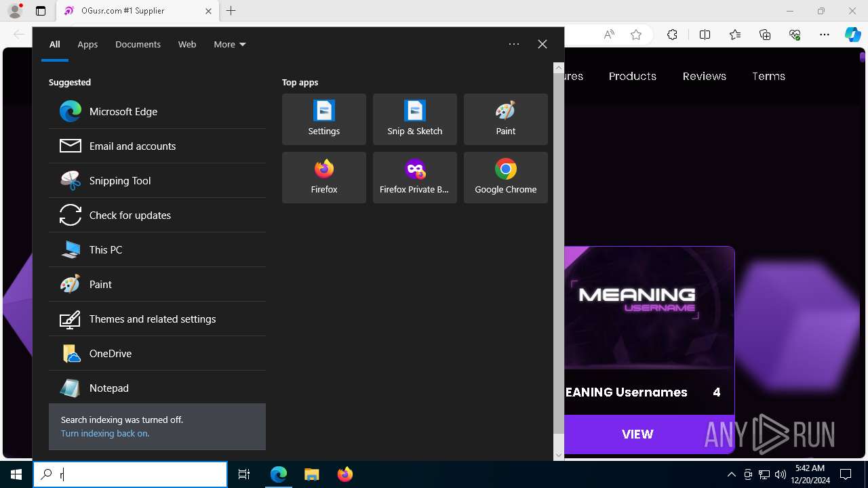The width and height of the screenshot is (868, 488).
Task: Click the Windows Start button
Action: (x=16, y=474)
